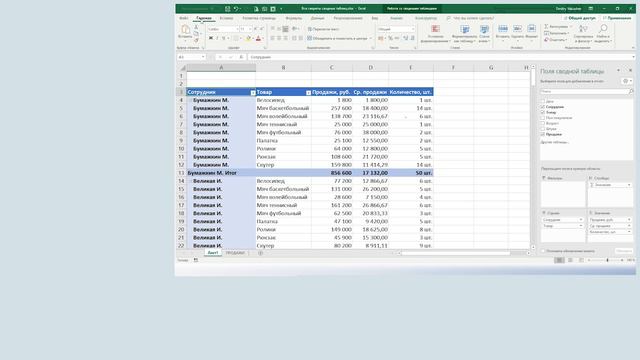The image size is (640, 360).
Task: Select the Бумажкин М. Итог cell
Action: click(221, 173)
